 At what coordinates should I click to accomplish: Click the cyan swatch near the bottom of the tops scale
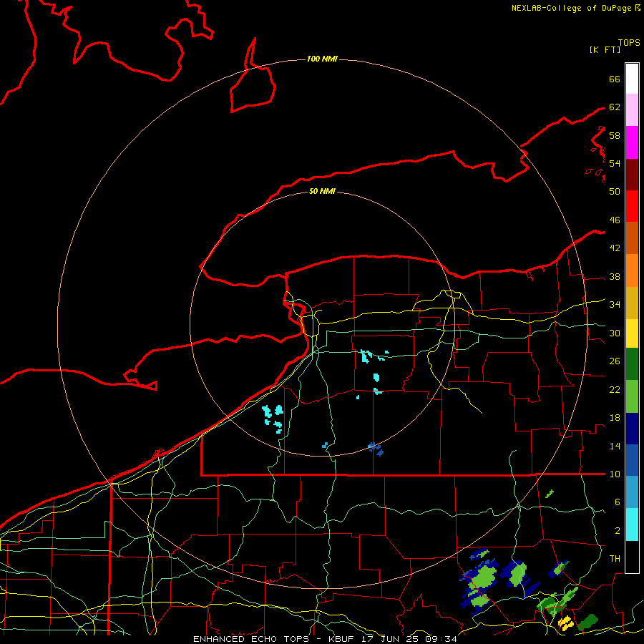pos(632,525)
